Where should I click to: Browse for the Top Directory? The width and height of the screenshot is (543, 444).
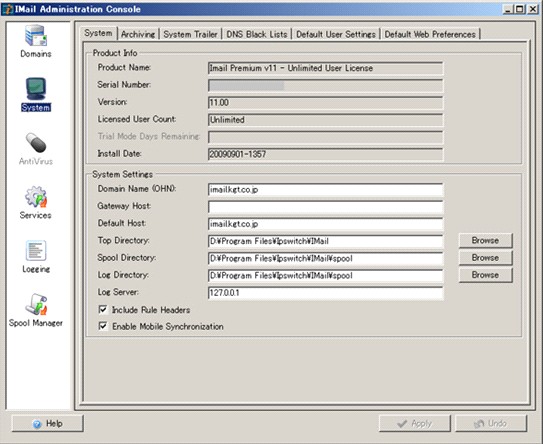[x=485, y=240]
